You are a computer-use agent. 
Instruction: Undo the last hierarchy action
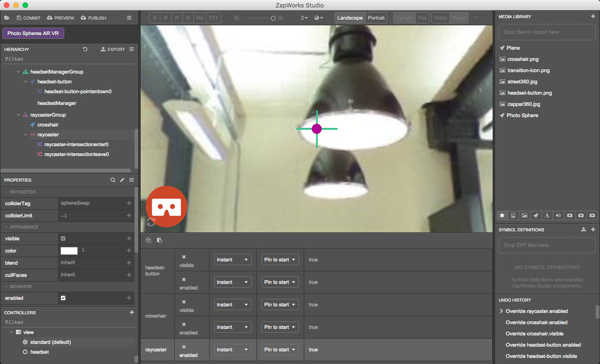pyautogui.click(x=85, y=49)
